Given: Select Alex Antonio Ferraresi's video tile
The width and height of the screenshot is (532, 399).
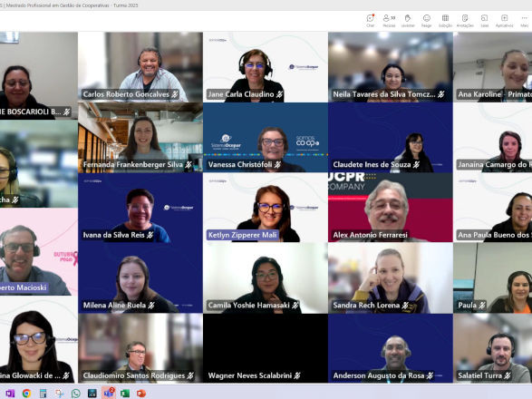Looking at the screenshot, I should click(391, 208).
